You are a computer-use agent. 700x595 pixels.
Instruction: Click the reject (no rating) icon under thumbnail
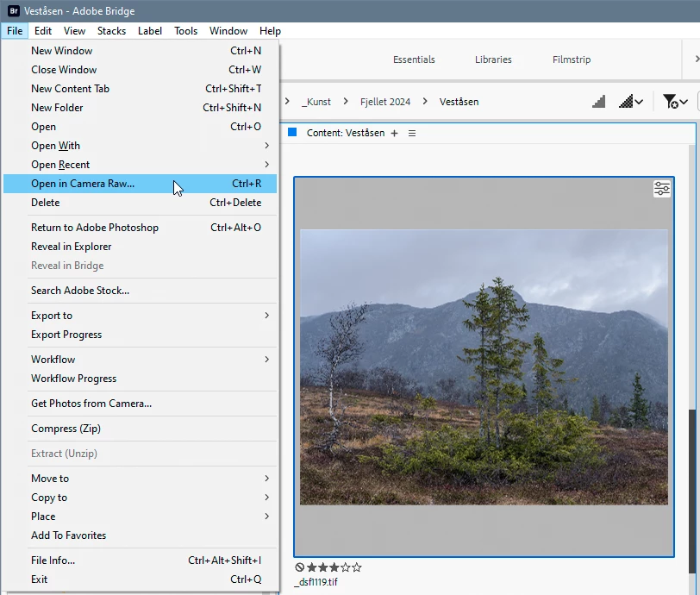[x=300, y=567]
